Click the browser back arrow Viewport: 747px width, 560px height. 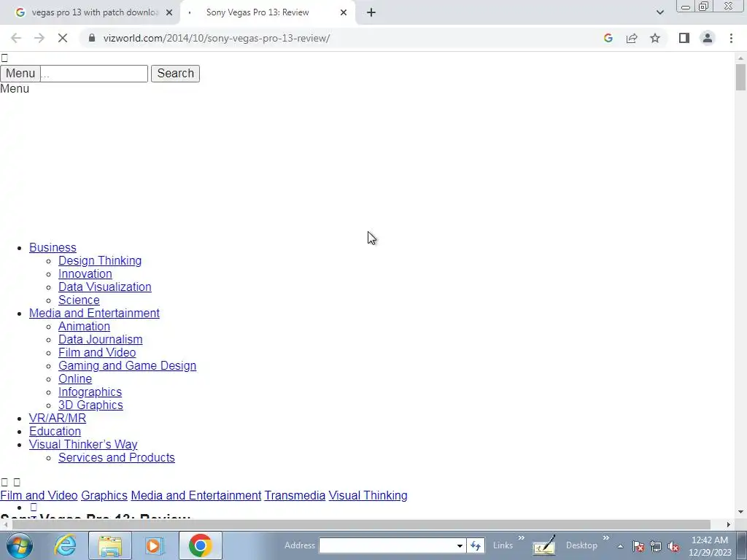click(x=16, y=38)
